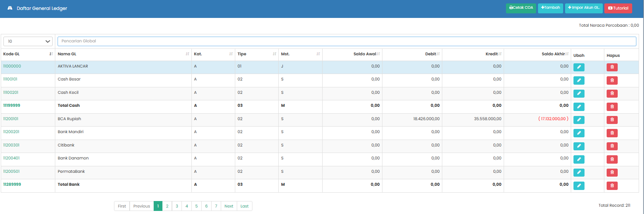This screenshot has width=644, height=214.
Task: Sort by Kredit column
Action: pos(473,54)
